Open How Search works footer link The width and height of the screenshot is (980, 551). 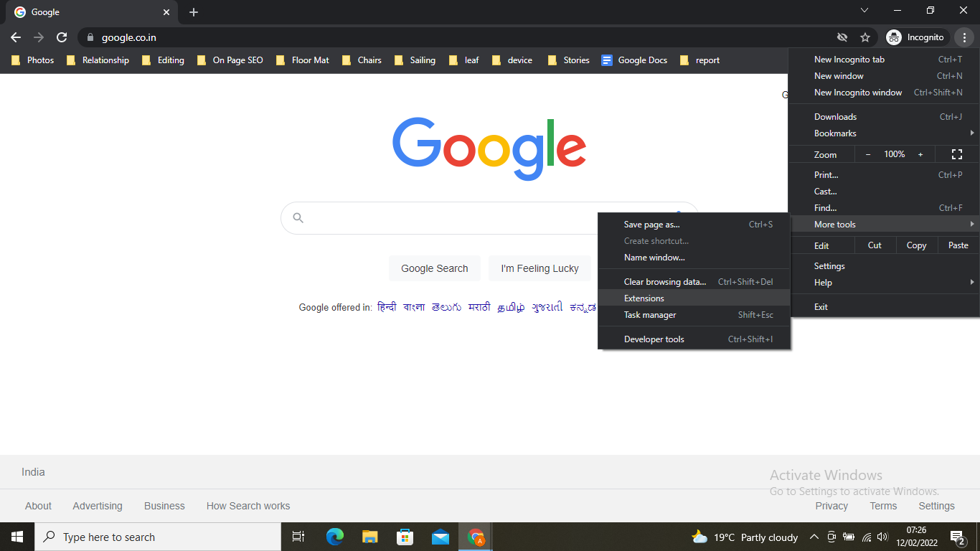(248, 506)
